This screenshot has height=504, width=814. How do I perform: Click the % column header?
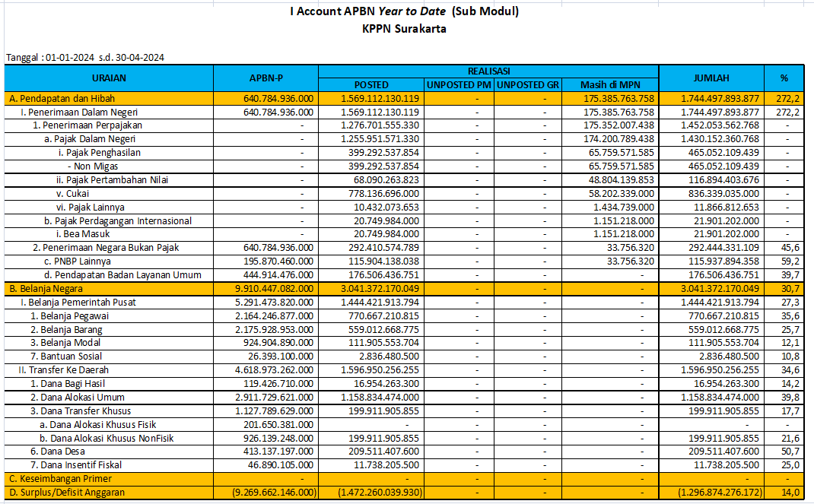[x=784, y=78]
